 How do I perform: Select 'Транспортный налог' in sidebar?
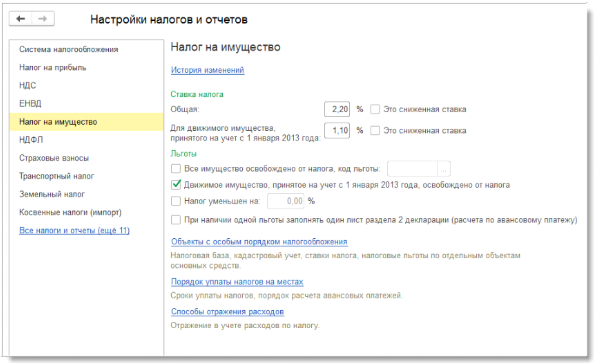pyautogui.click(x=56, y=176)
